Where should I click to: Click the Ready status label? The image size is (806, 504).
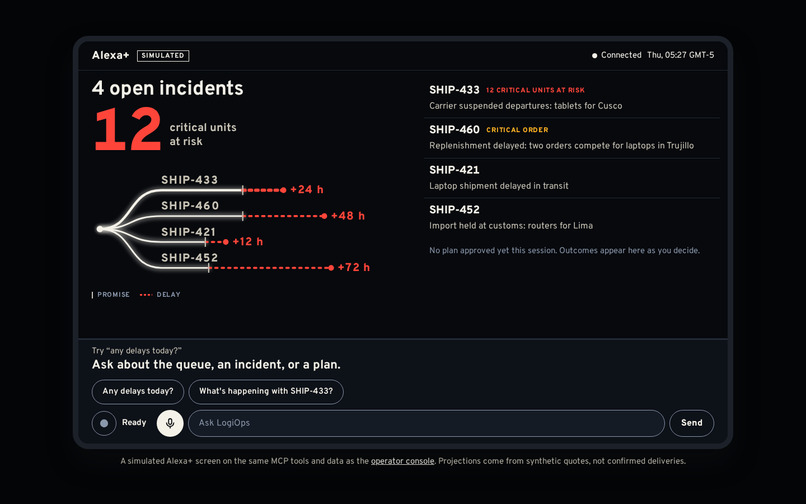[x=134, y=423]
